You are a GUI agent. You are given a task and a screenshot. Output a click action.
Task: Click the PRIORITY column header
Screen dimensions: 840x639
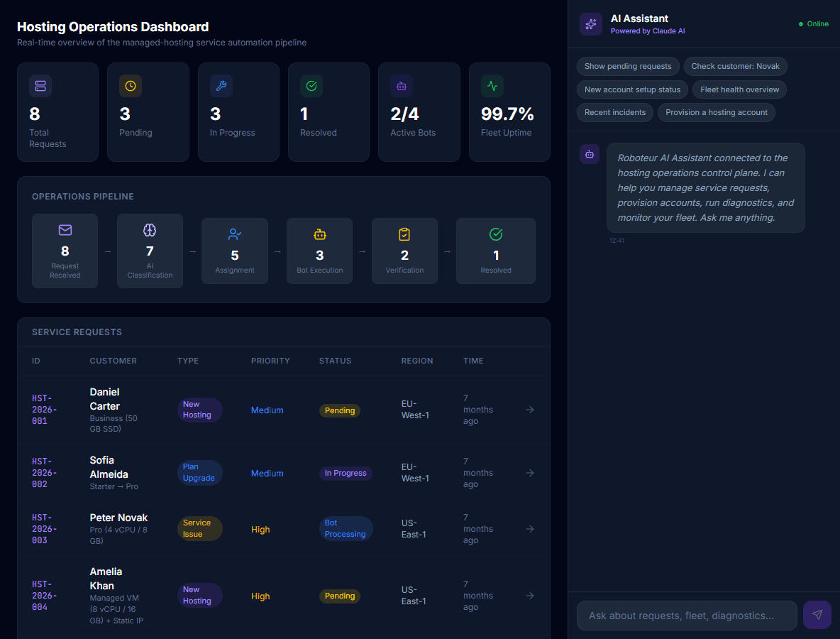(x=270, y=361)
